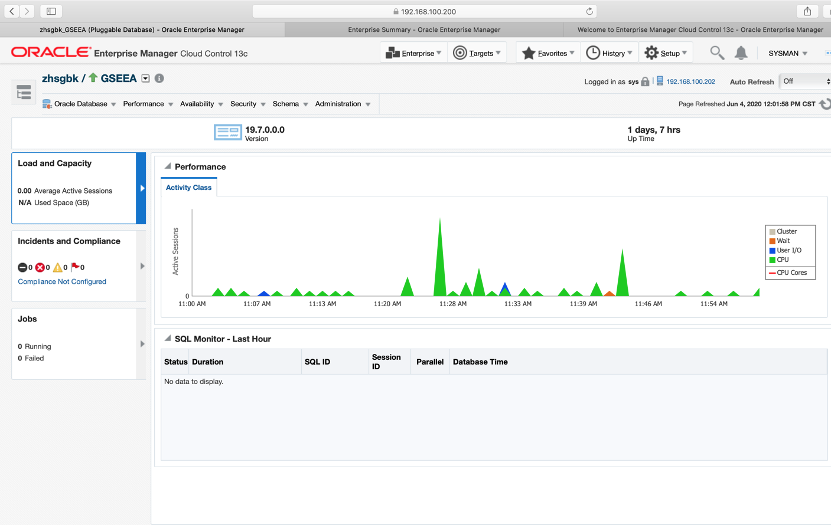Expand the Incidents and Compliance arrow

pyautogui.click(x=142, y=266)
